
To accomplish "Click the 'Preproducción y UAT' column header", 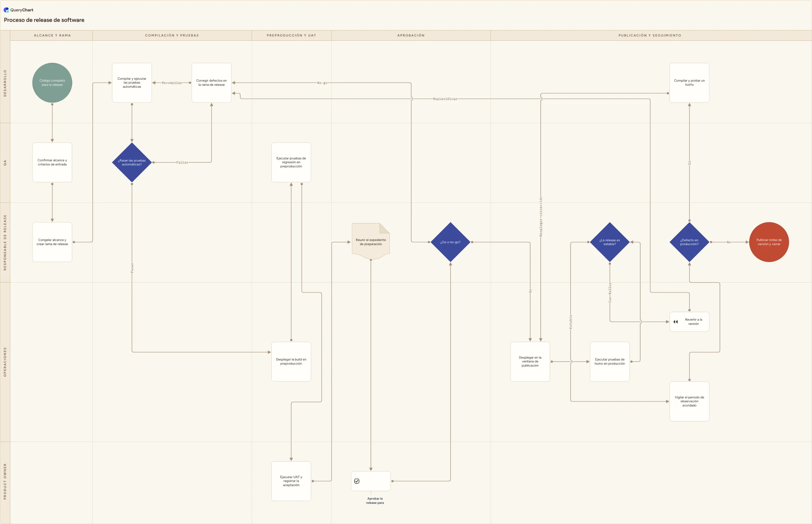I will (291, 35).
